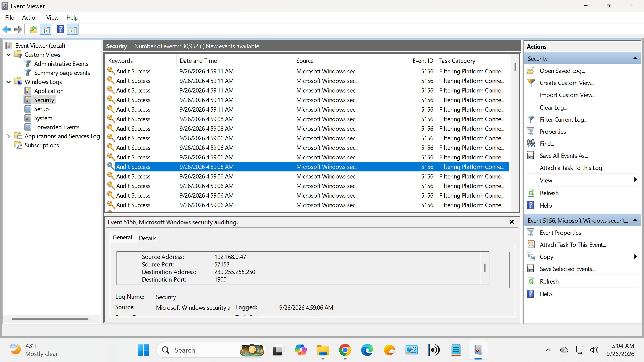
Task: Collapse the Custom Views tree node
Action: (9, 55)
